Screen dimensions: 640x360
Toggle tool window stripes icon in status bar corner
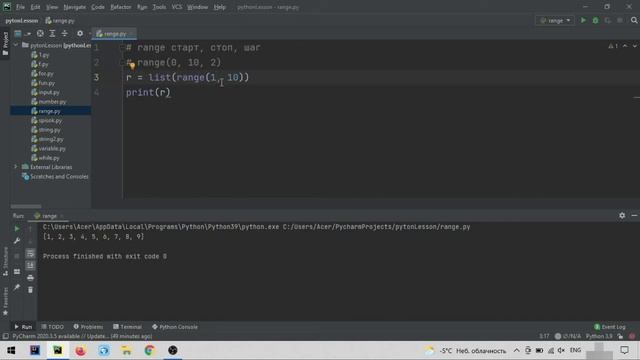coord(5,336)
